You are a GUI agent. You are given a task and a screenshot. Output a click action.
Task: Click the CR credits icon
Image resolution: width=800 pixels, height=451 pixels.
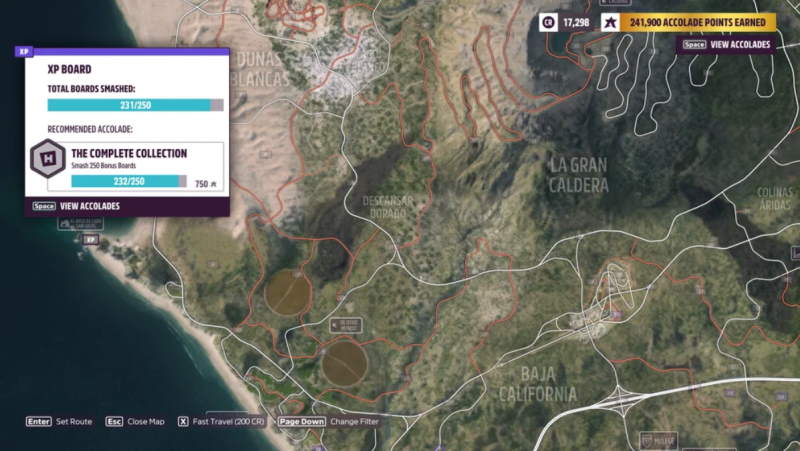(548, 22)
